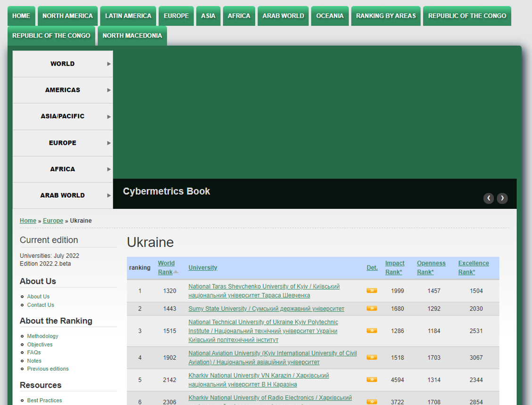Click the Cybermetrics Book banner title
The image size is (532, 405).
click(x=166, y=191)
